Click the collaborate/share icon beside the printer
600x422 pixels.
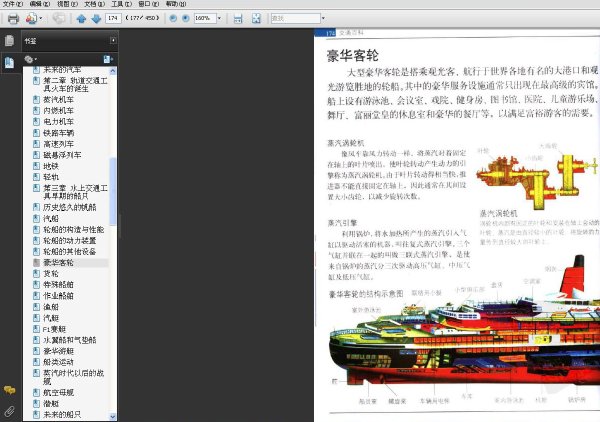click(x=31, y=18)
